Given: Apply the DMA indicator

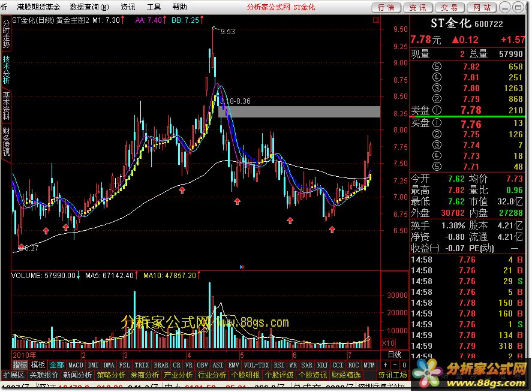Looking at the screenshot, I should pos(109,365).
